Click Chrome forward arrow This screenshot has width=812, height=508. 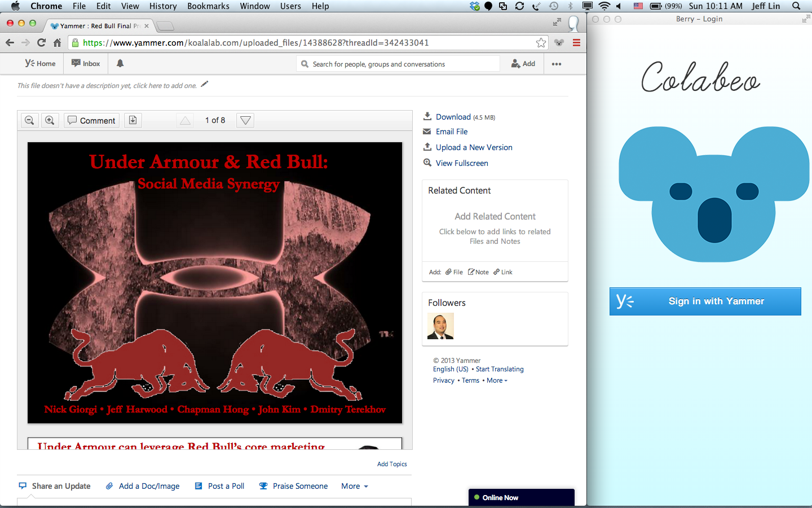pos(25,42)
